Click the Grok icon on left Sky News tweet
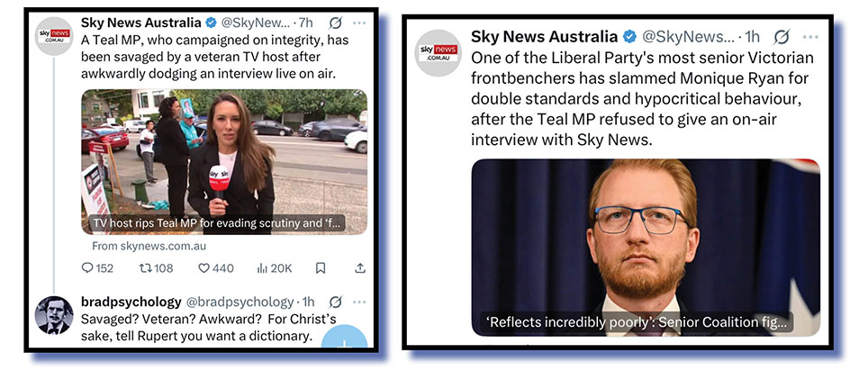Screen dimensions: 868x371 tap(335, 23)
